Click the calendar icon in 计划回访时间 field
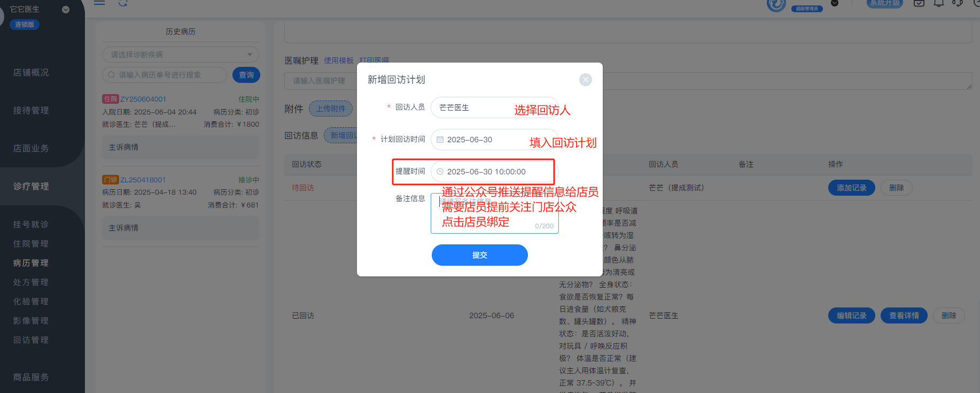Image resolution: width=980 pixels, height=393 pixels. pyautogui.click(x=440, y=140)
